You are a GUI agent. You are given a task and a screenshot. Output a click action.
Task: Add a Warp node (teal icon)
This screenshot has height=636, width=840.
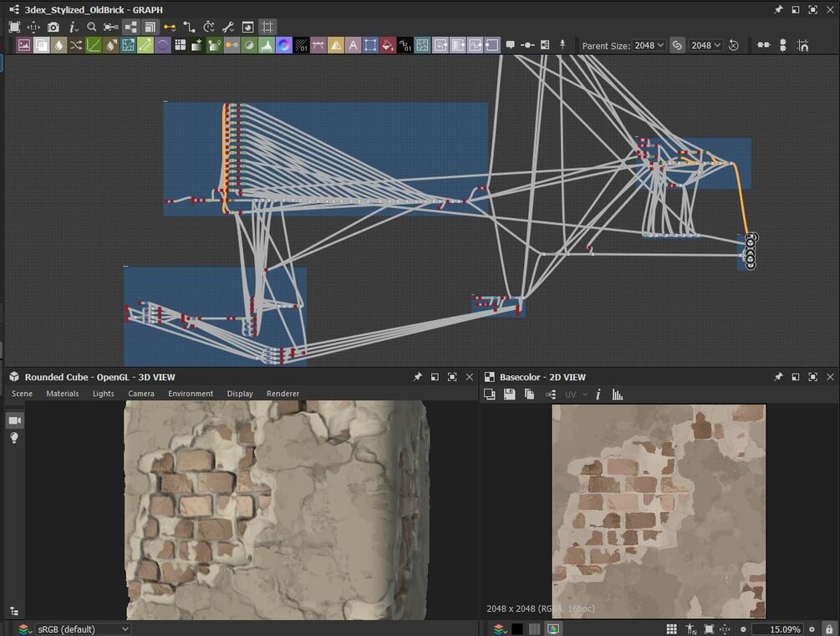click(x=422, y=45)
